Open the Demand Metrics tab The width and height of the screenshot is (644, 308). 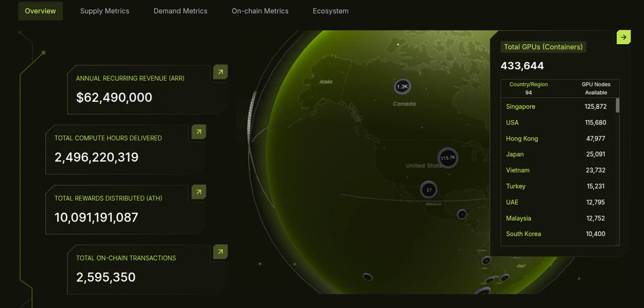180,11
